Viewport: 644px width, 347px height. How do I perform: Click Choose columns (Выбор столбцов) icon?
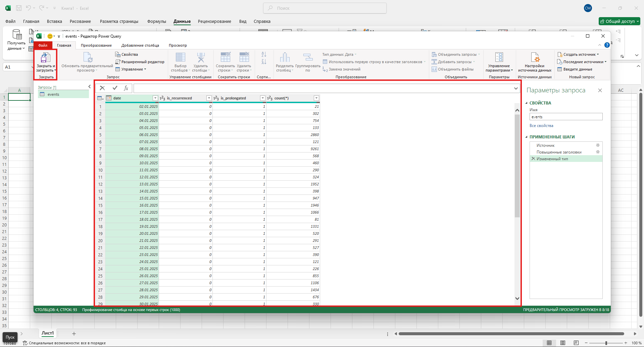coord(181,57)
